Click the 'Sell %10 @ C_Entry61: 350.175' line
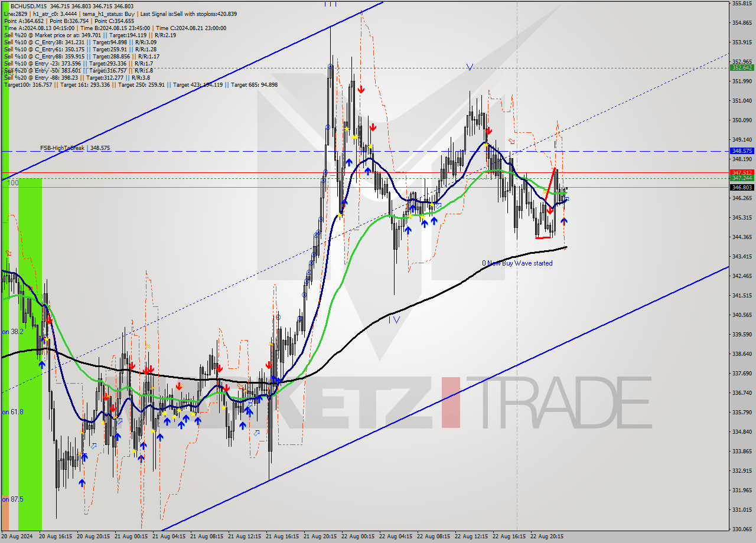The height and width of the screenshot is (543, 756). click(x=80, y=49)
